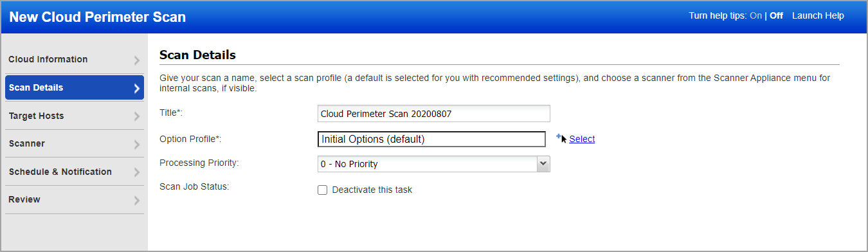This screenshot has width=868, height=252.
Task: Click the Scan Job Status label
Action: (194, 186)
